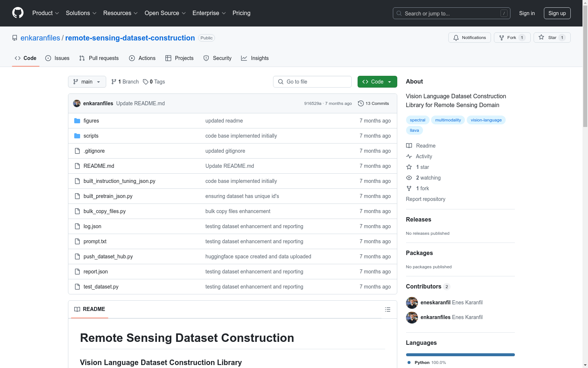Expand the Resources menu
Screen dimensions: 588x368
121,13
